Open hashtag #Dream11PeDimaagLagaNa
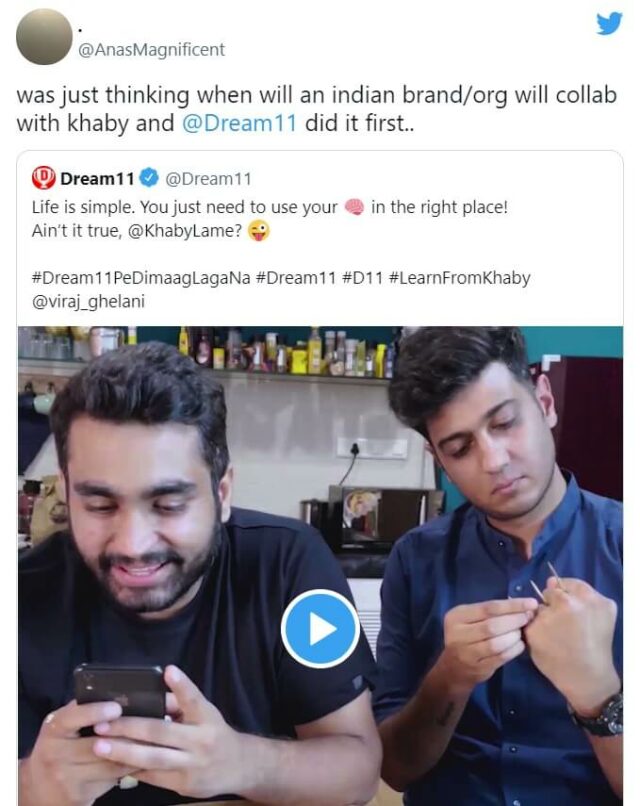Image resolution: width=640 pixels, height=806 pixels. 141,278
